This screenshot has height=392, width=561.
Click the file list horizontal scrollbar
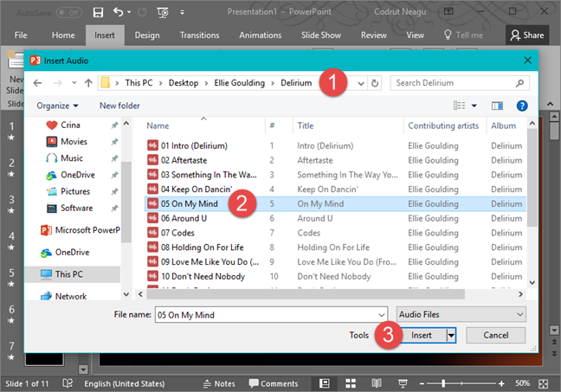pyautogui.click(x=306, y=294)
